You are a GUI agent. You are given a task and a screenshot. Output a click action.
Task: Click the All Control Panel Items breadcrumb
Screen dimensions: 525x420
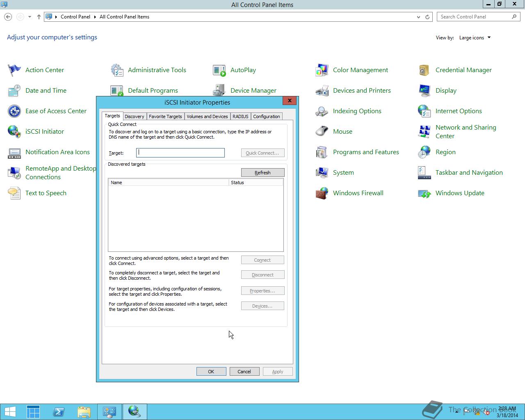[x=124, y=17]
